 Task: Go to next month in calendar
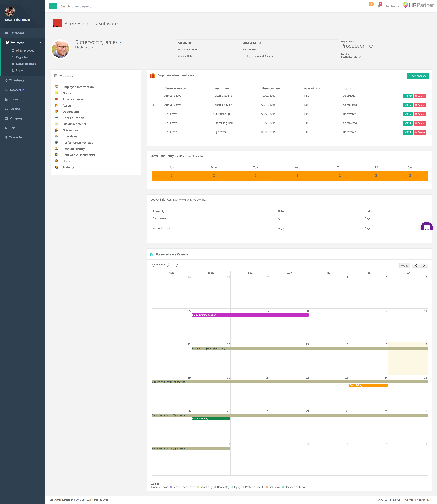[x=424, y=266]
